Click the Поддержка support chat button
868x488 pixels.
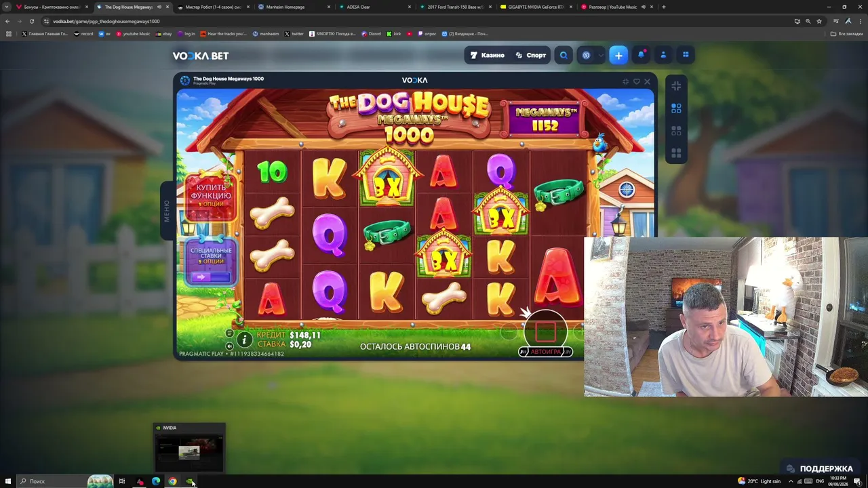(821, 468)
